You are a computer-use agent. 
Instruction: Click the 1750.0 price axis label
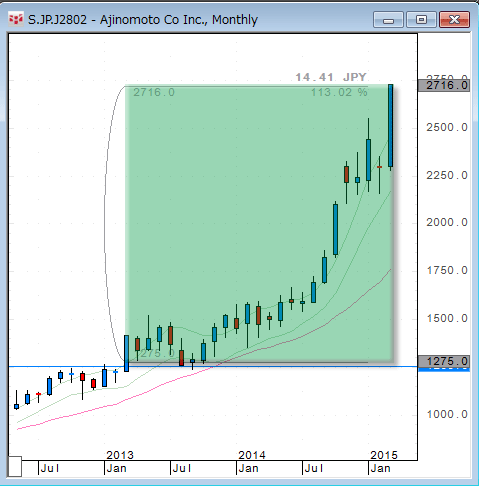[x=447, y=270]
